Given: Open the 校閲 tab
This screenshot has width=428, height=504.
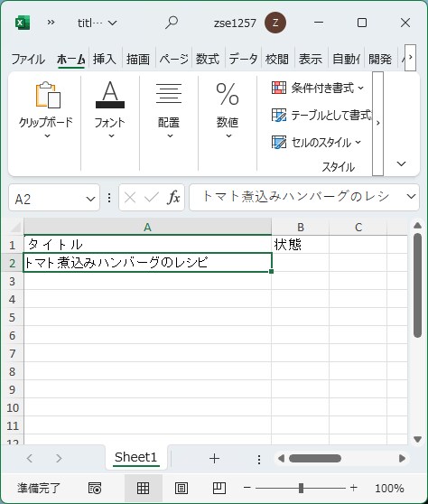Looking at the screenshot, I should 277,59.
